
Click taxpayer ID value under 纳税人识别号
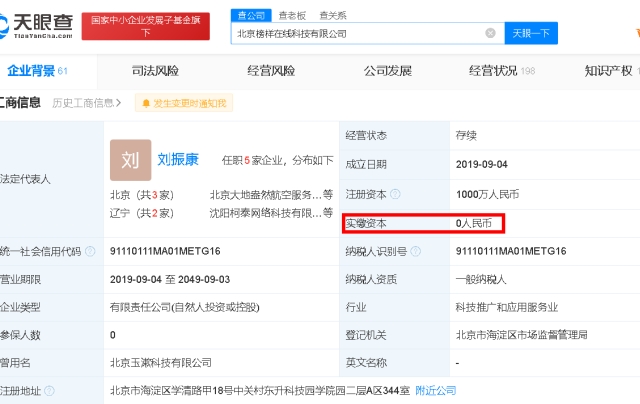[x=511, y=251]
